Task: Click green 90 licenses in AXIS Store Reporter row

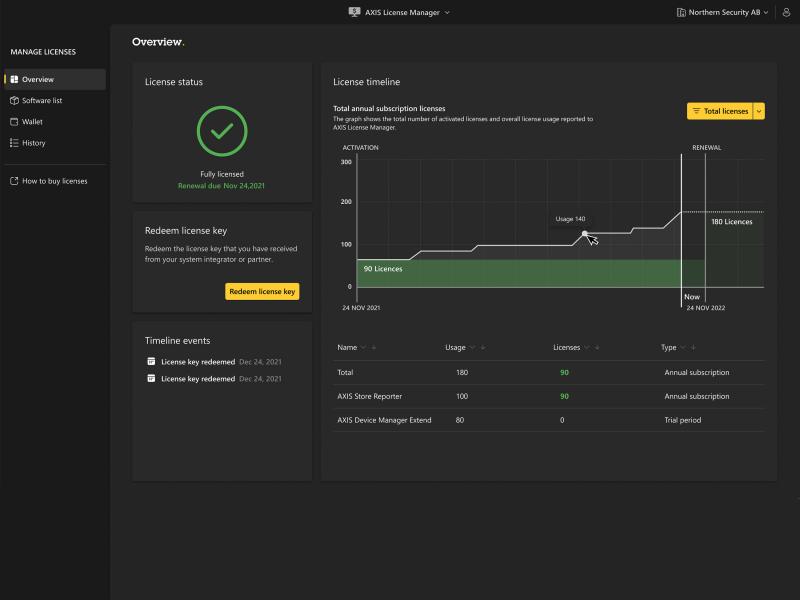Action: (564, 396)
